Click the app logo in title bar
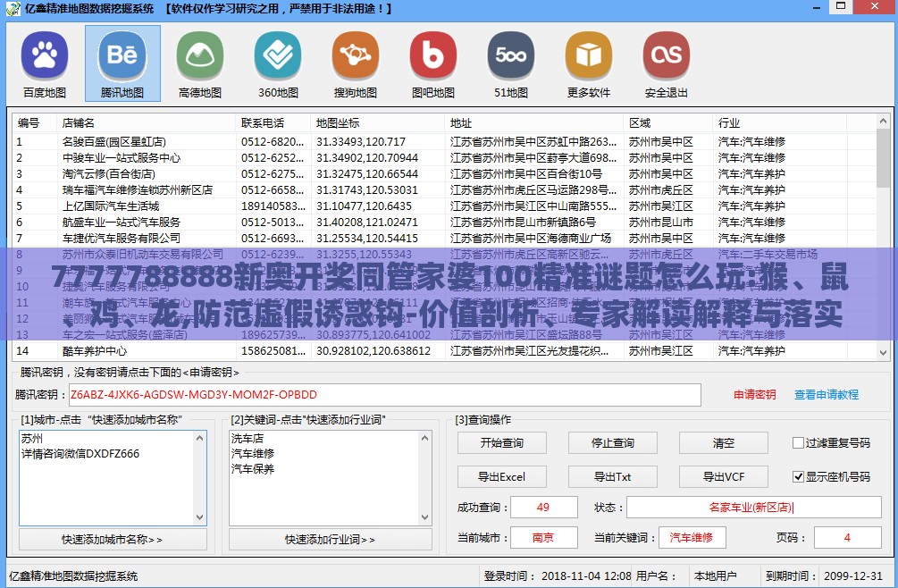This screenshot has height=588, width=898. click(13, 9)
